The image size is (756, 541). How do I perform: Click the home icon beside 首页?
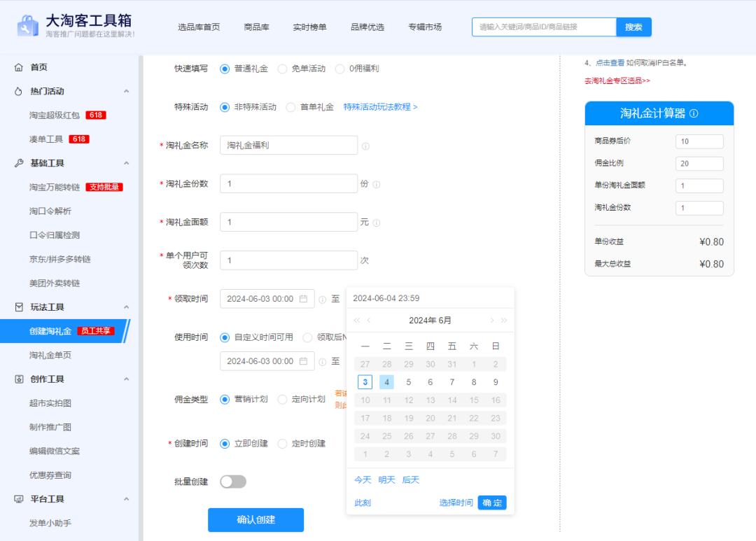pyautogui.click(x=18, y=67)
